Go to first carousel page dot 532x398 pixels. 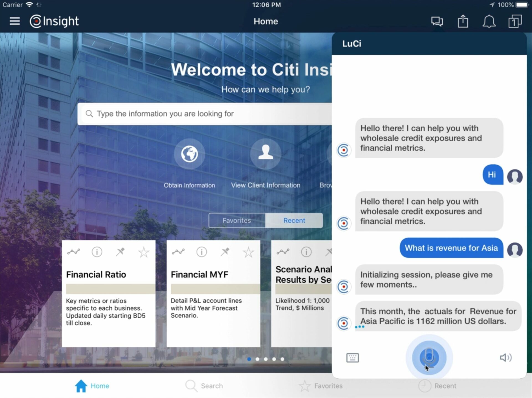point(249,359)
